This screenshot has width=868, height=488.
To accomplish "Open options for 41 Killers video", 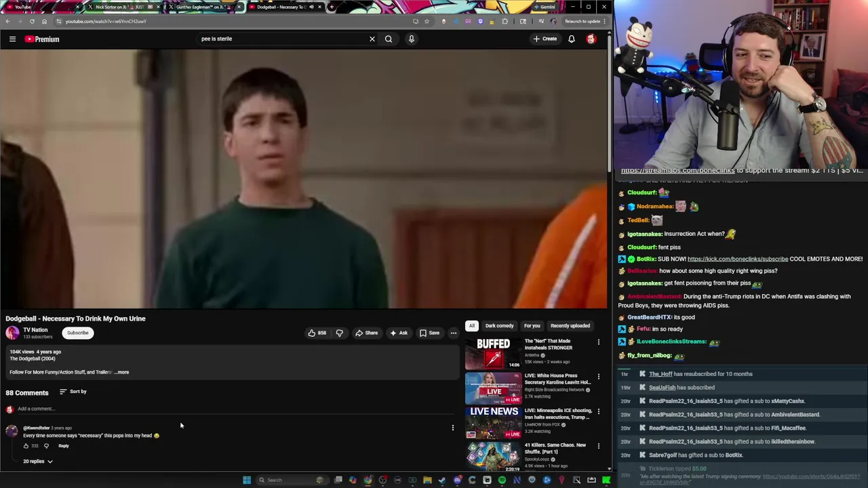I will pyautogui.click(x=598, y=446).
